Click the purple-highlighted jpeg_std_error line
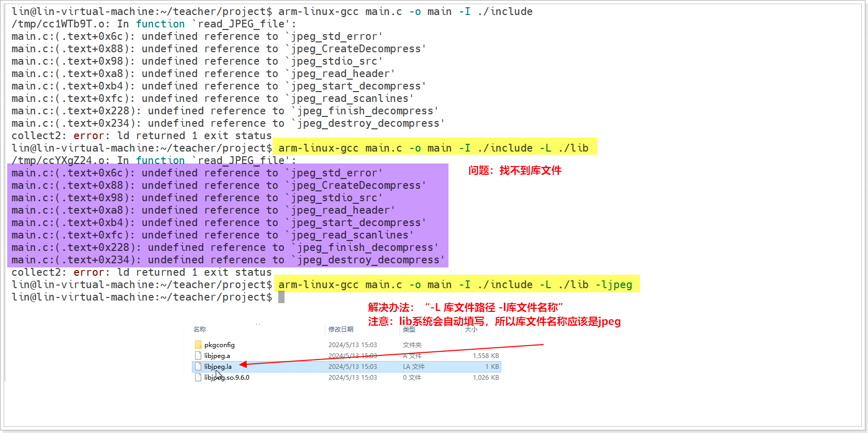Viewport: 868px width, 433px height. point(197,173)
